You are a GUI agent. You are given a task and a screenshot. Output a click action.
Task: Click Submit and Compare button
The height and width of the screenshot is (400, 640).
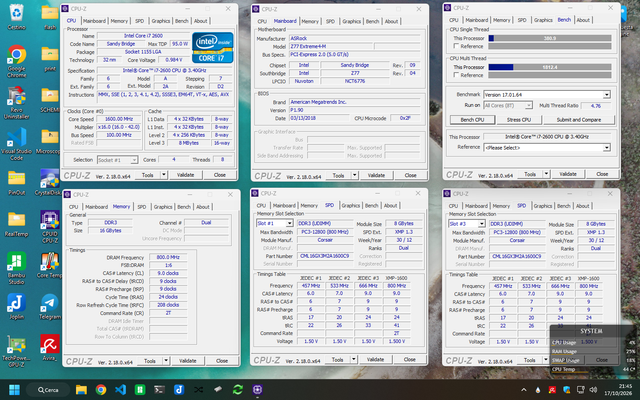[579, 120]
